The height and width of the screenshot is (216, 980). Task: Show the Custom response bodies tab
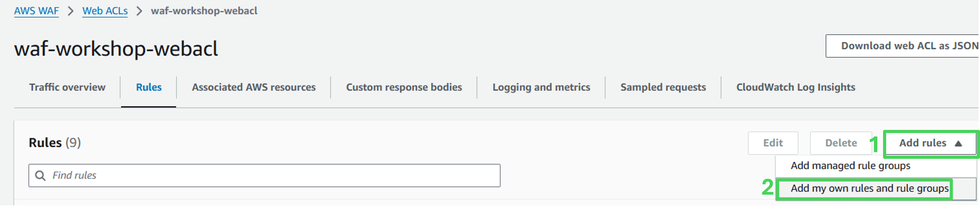404,87
